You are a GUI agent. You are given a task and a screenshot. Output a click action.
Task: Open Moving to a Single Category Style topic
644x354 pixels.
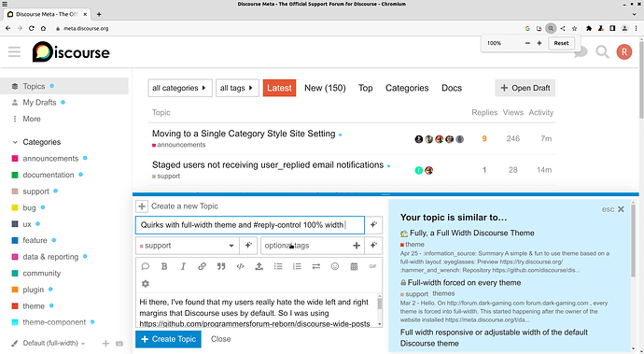244,134
